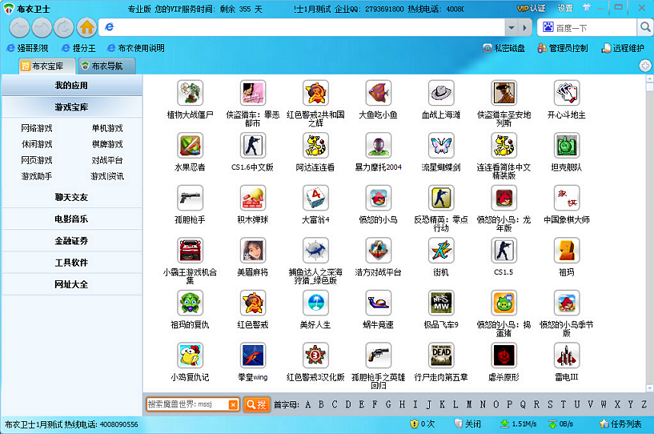Launch 美眉麻将 game
The width and height of the screenshot is (654, 434).
tap(252, 251)
